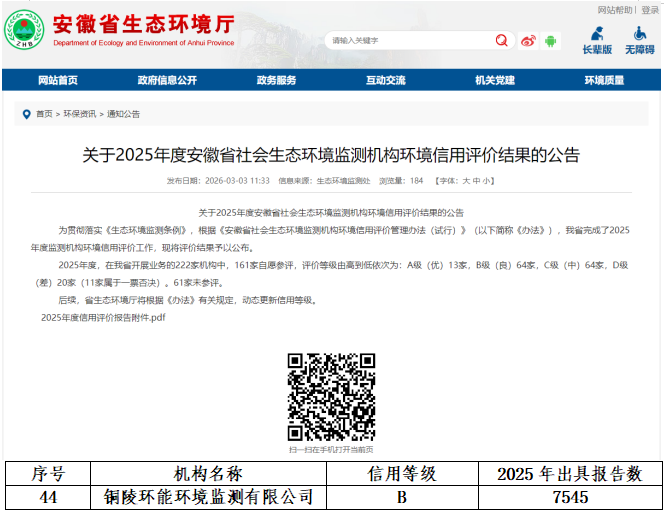
Task: Click the QR code image
Action: [x=331, y=397]
